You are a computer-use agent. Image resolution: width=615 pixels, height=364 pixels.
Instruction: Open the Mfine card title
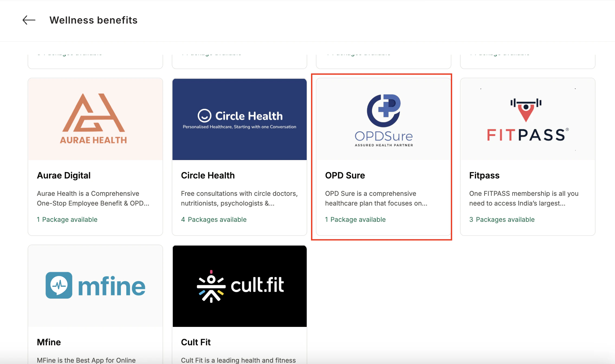49,342
